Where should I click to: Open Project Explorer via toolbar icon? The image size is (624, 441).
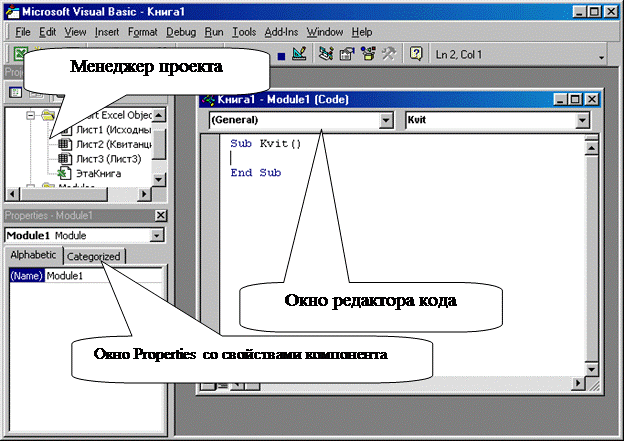[326, 53]
